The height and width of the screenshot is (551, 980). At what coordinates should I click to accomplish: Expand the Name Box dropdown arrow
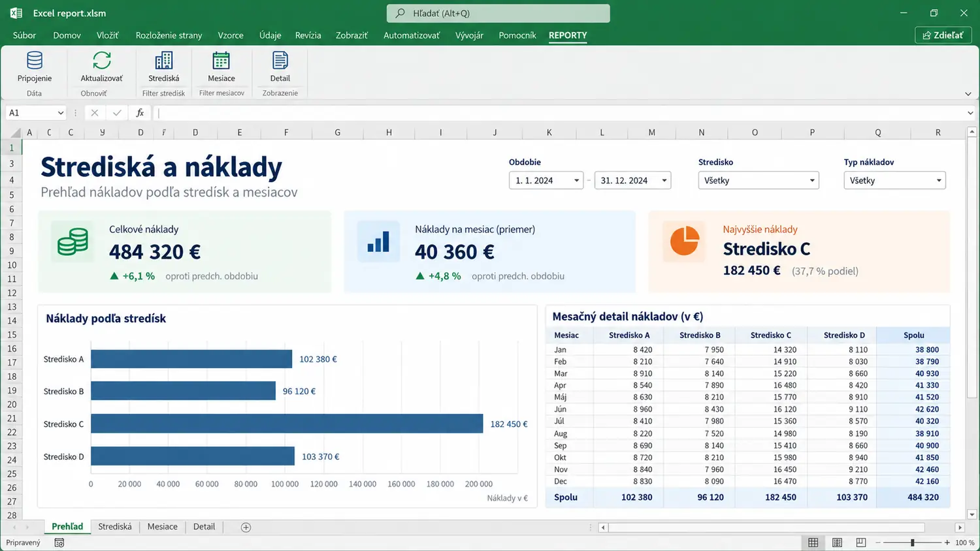click(x=61, y=113)
